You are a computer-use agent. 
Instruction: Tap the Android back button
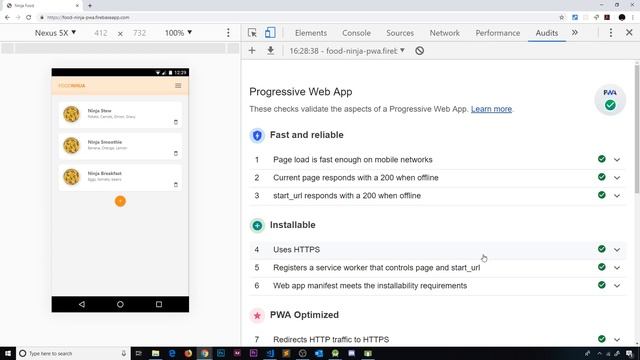point(82,304)
